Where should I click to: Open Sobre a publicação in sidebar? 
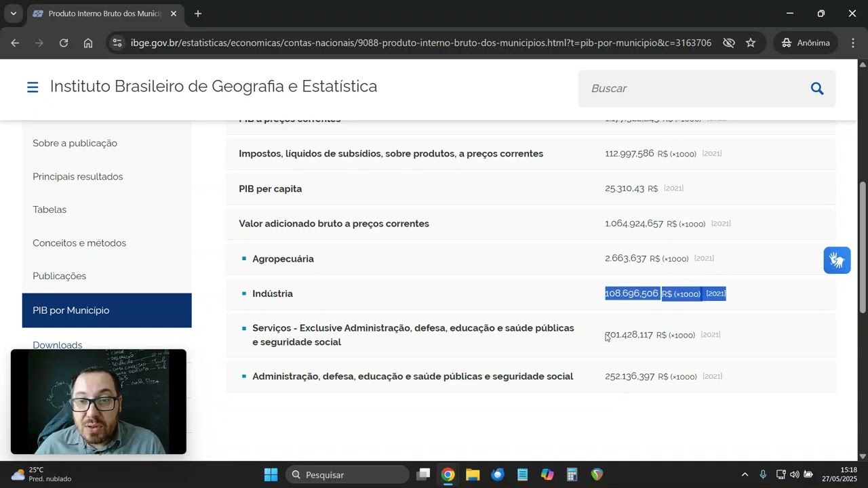click(x=75, y=143)
